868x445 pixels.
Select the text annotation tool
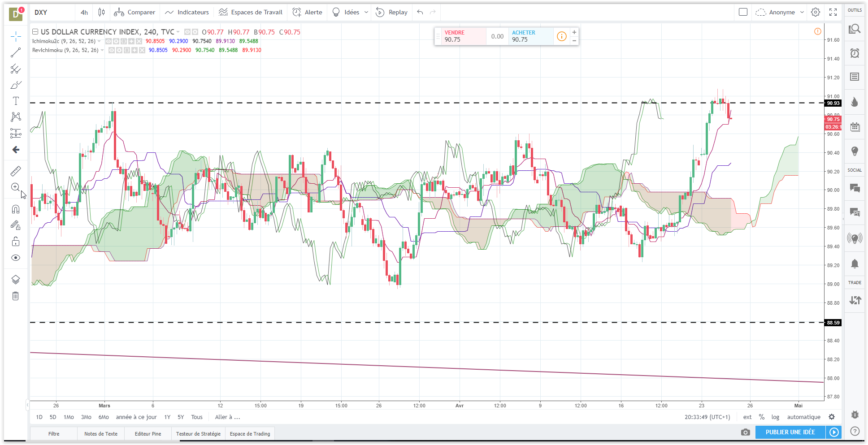[x=16, y=101]
